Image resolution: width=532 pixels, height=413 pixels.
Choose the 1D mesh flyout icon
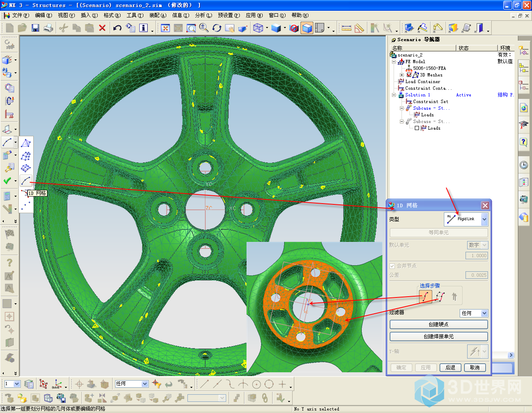coord(26,181)
